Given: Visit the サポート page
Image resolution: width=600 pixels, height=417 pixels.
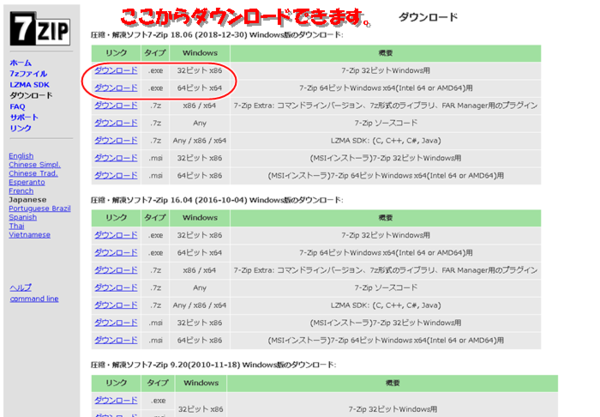Looking at the screenshot, I should coord(24,117).
